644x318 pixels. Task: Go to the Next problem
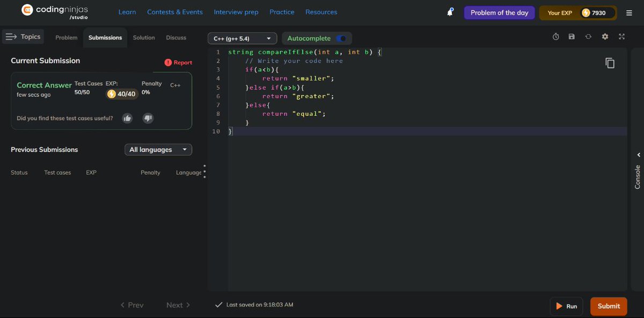click(174, 305)
